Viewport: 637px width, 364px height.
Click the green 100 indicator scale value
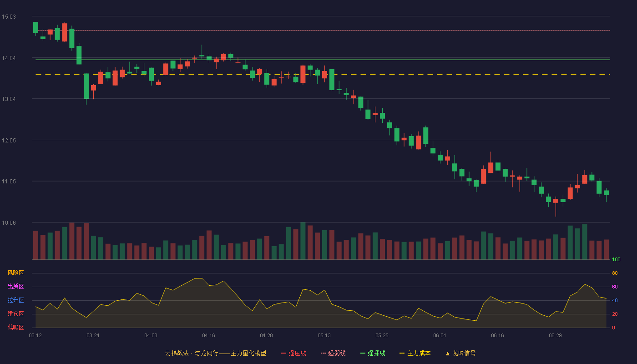616,259
